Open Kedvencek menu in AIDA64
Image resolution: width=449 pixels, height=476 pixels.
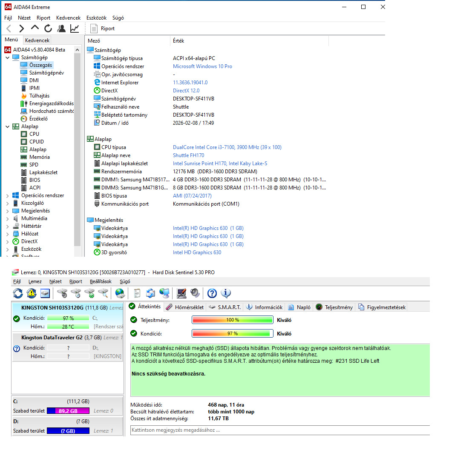click(68, 18)
